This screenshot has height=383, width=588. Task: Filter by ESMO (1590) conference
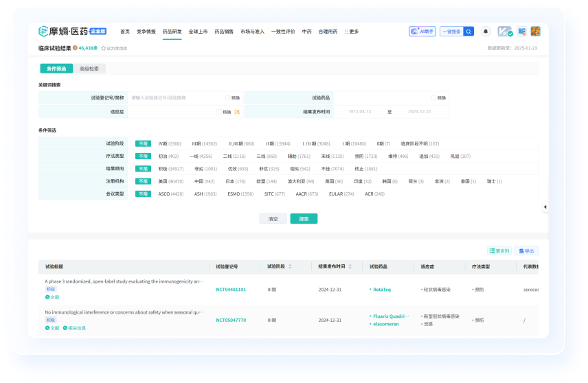(240, 194)
